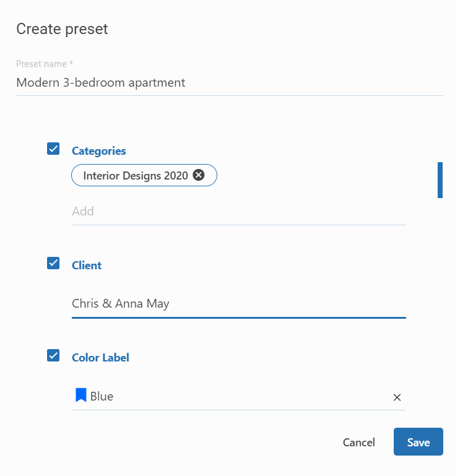Screen dimensions: 455x476
Task: Save the new preset
Action: pyautogui.click(x=418, y=442)
